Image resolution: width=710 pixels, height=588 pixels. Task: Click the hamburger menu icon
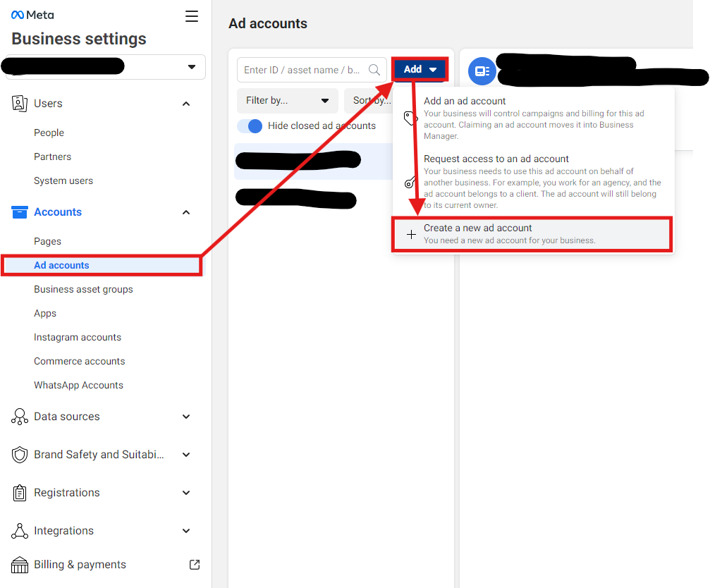click(192, 16)
